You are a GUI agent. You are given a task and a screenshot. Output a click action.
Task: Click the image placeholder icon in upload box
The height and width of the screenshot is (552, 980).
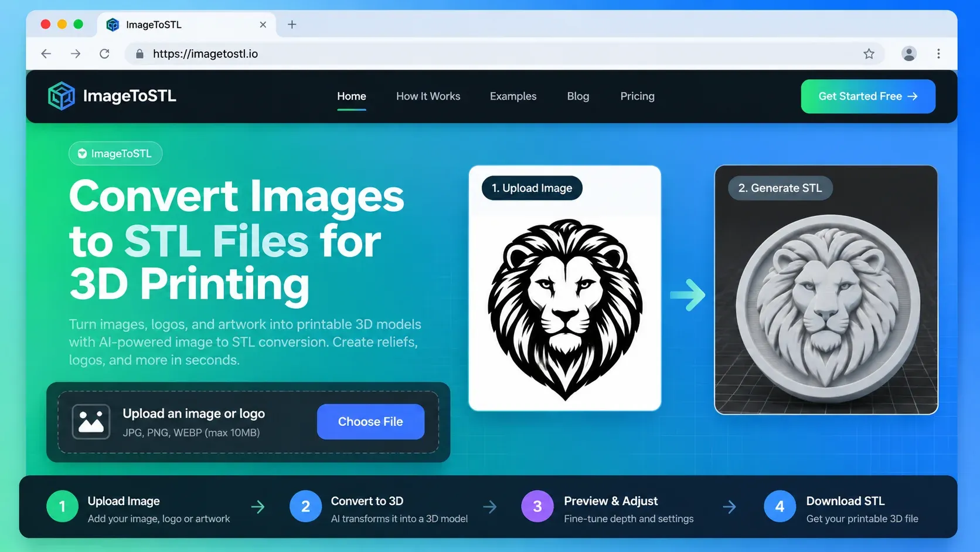point(91,421)
